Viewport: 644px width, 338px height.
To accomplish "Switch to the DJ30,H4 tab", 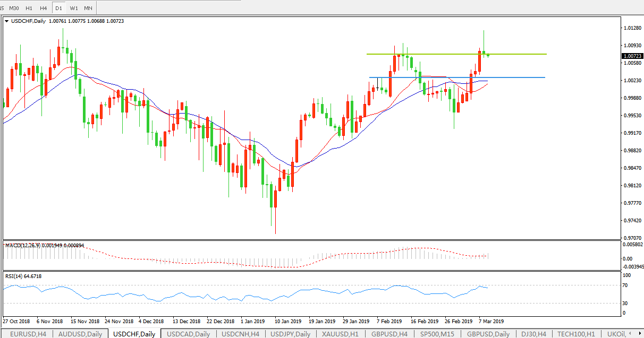I will pos(533,334).
